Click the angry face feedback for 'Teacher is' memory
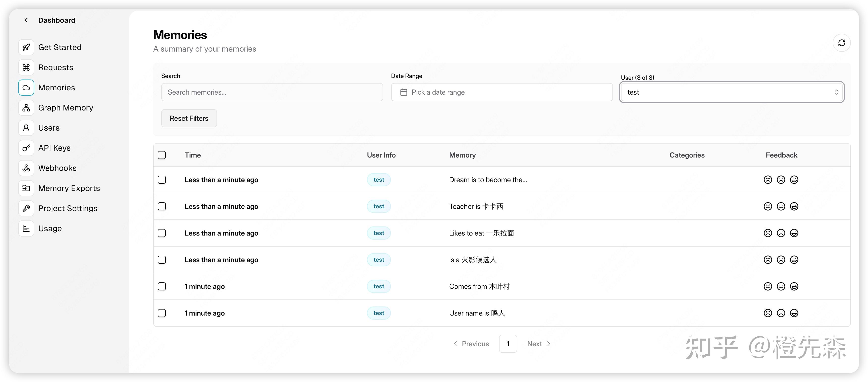 point(768,206)
